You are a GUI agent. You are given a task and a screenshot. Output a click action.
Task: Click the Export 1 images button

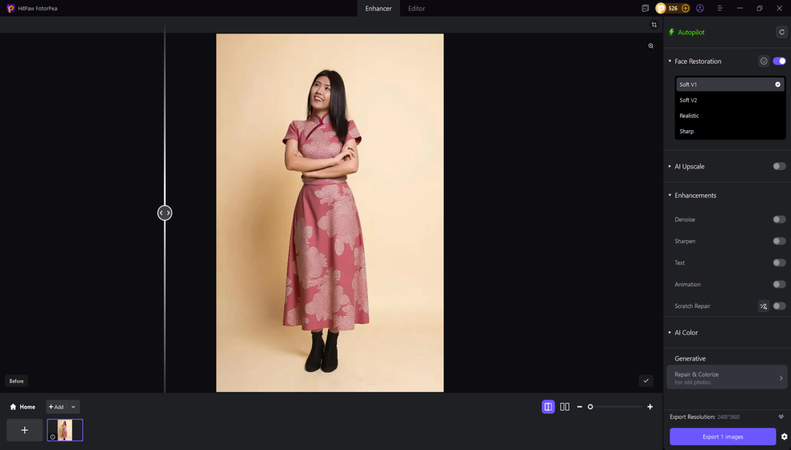click(722, 437)
